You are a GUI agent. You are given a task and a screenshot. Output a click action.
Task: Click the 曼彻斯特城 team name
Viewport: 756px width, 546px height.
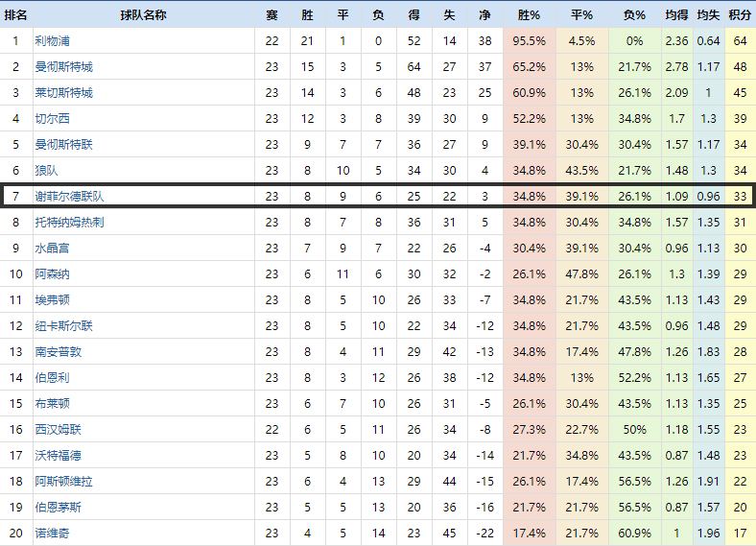coord(64,67)
